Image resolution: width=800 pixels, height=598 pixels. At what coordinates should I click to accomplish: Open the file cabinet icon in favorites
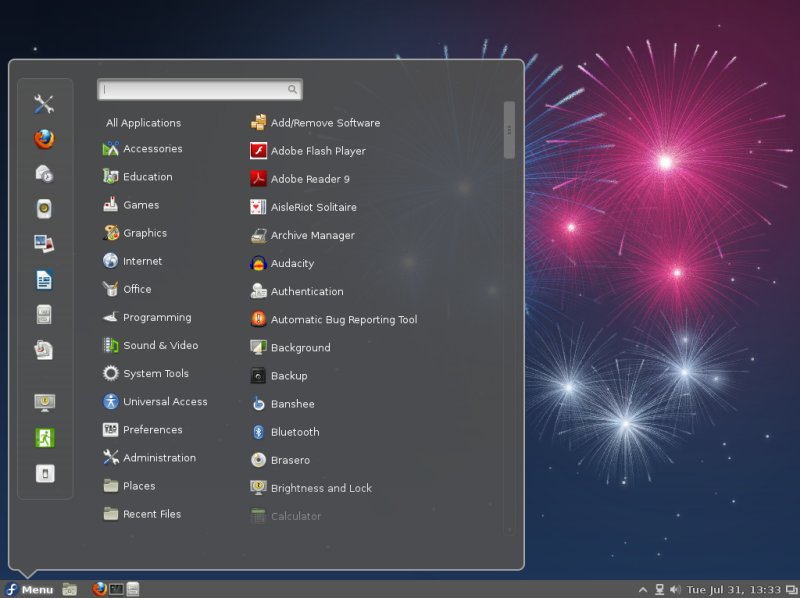(44, 315)
